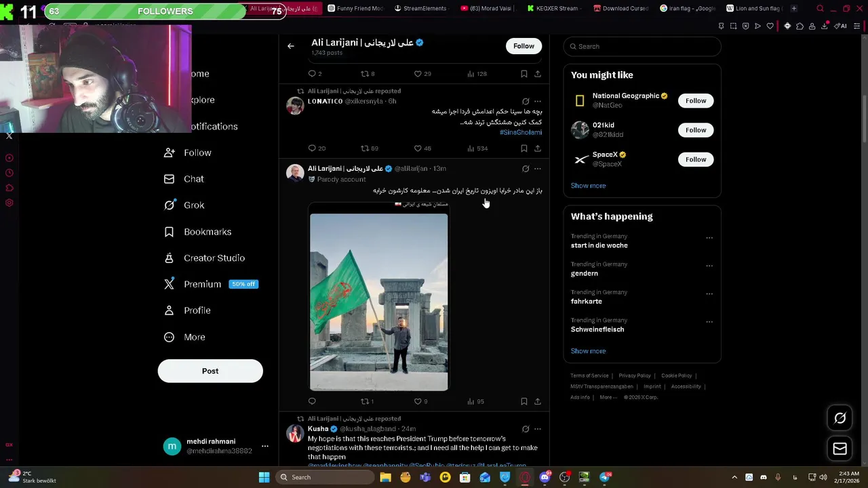The image size is (868, 488).
Task: Bookmark the LONATICO post
Action: tap(524, 148)
